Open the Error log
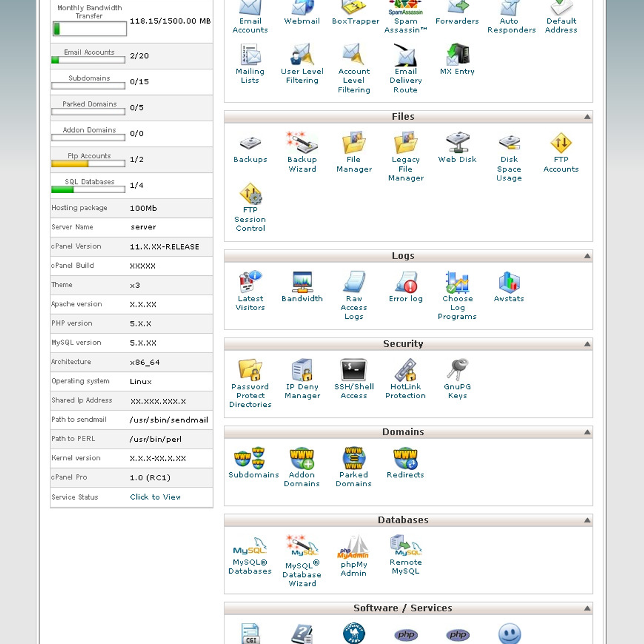This screenshot has width=644, height=644. point(406,287)
